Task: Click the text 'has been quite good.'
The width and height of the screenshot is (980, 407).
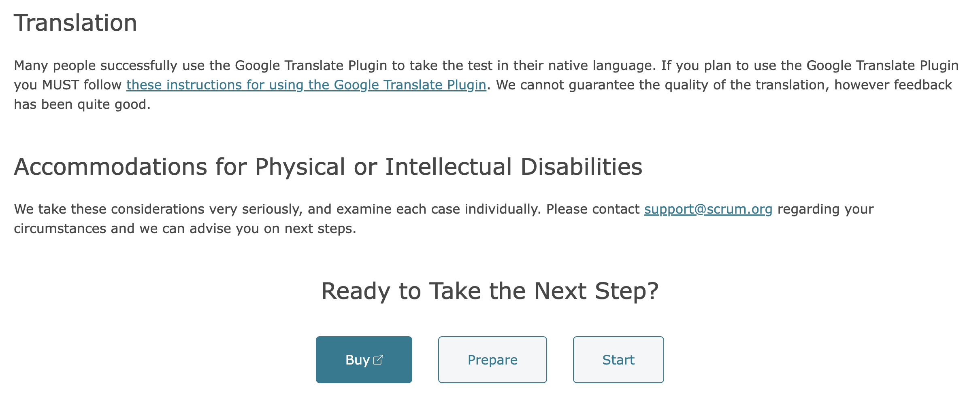Action: point(82,104)
